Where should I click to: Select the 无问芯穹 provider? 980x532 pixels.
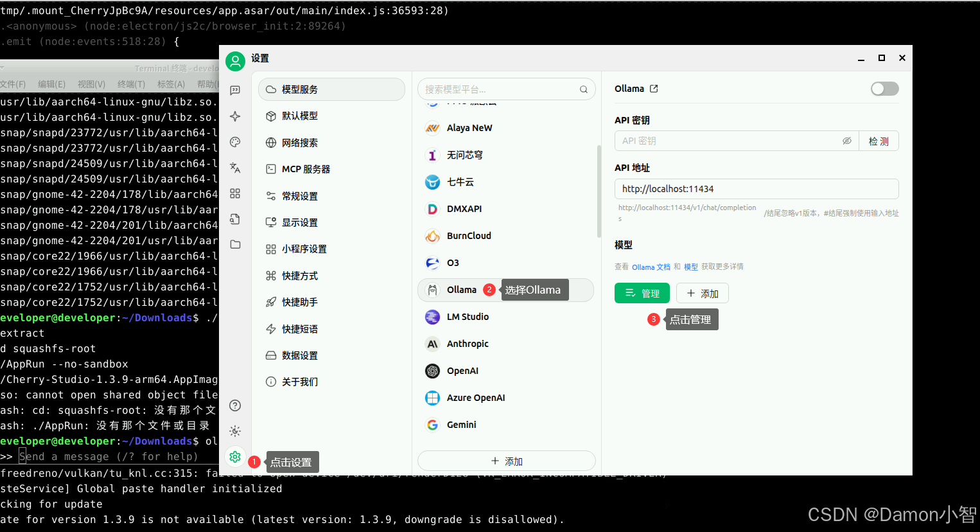(505, 155)
